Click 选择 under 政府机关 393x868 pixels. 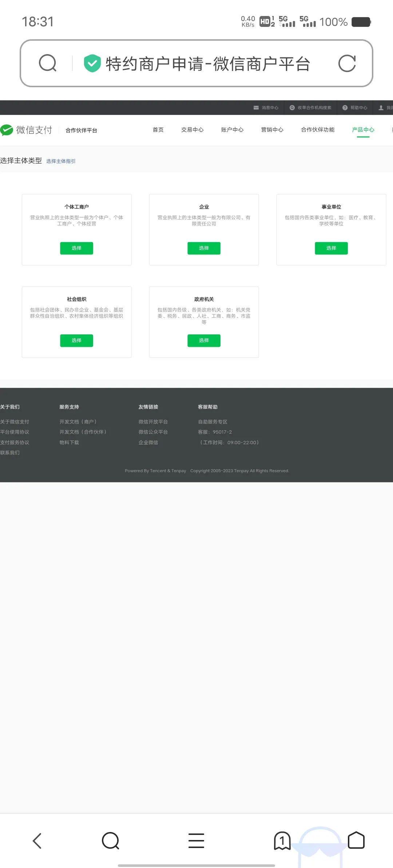tap(204, 341)
